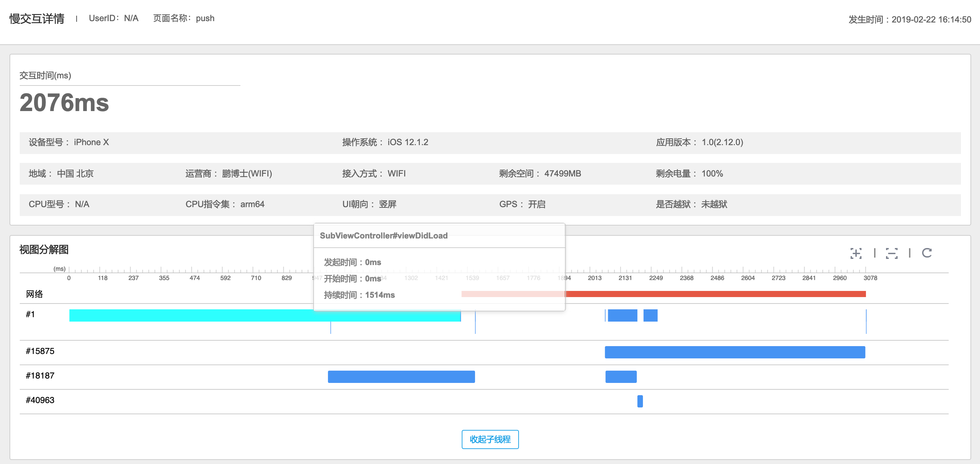Click the CPU指令集 arm64 field
Image resolution: width=980 pixels, height=464 pixels.
(x=225, y=204)
